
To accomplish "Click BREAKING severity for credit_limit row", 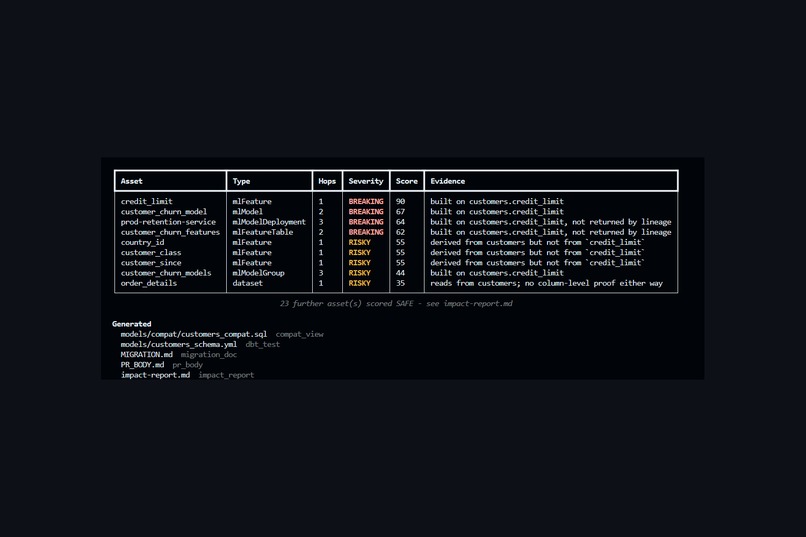I will tap(366, 201).
